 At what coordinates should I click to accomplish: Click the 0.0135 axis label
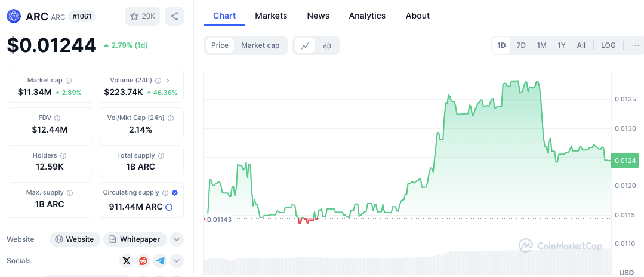click(x=625, y=100)
